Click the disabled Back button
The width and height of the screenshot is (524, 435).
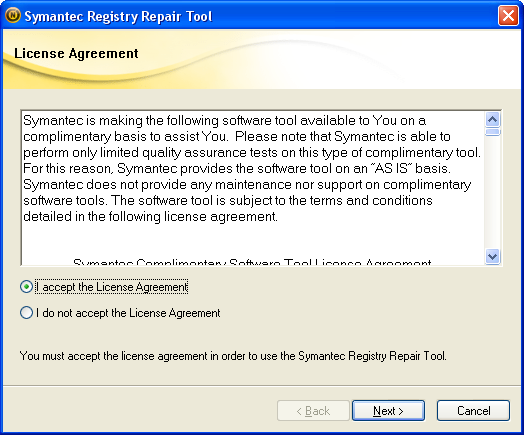pyautogui.click(x=313, y=410)
